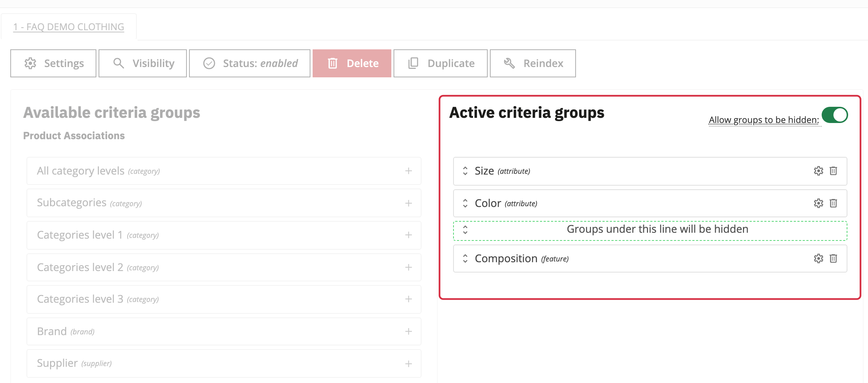868x383 pixels.
Task: Open settings gear for Composition feature
Action: pyautogui.click(x=818, y=259)
